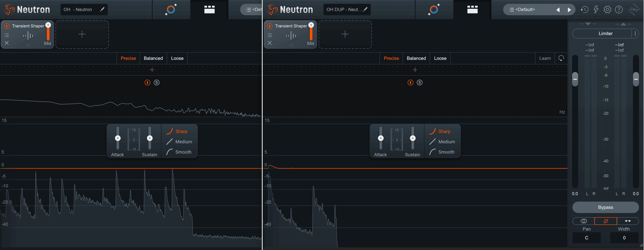Add a crossover band in left window
This screenshot has height=250, width=644.
pos(152,70)
